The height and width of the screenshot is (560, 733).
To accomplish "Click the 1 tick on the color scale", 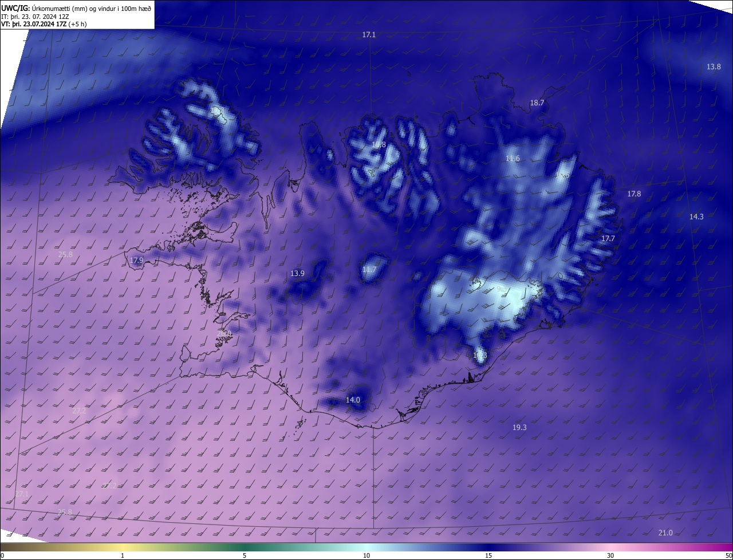I will coord(123,555).
